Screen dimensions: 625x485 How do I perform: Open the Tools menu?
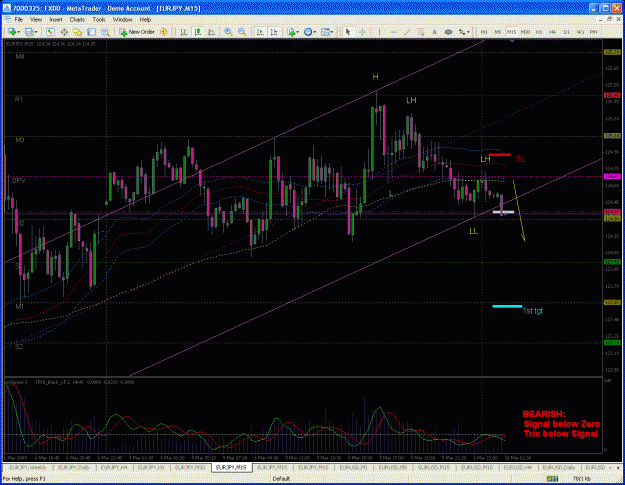pyautogui.click(x=99, y=20)
